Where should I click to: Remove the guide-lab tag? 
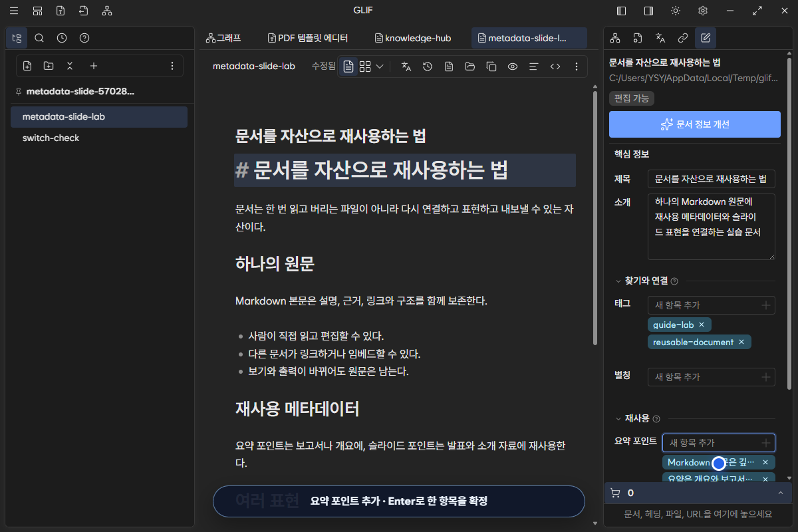(701, 325)
